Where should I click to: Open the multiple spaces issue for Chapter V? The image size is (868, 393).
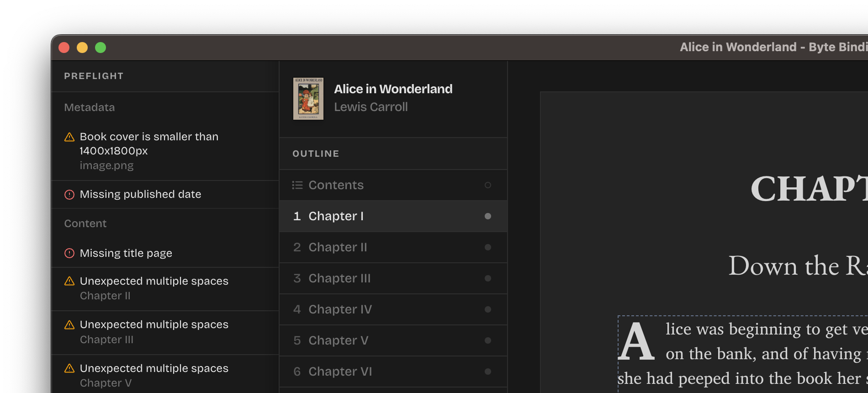coord(165,375)
